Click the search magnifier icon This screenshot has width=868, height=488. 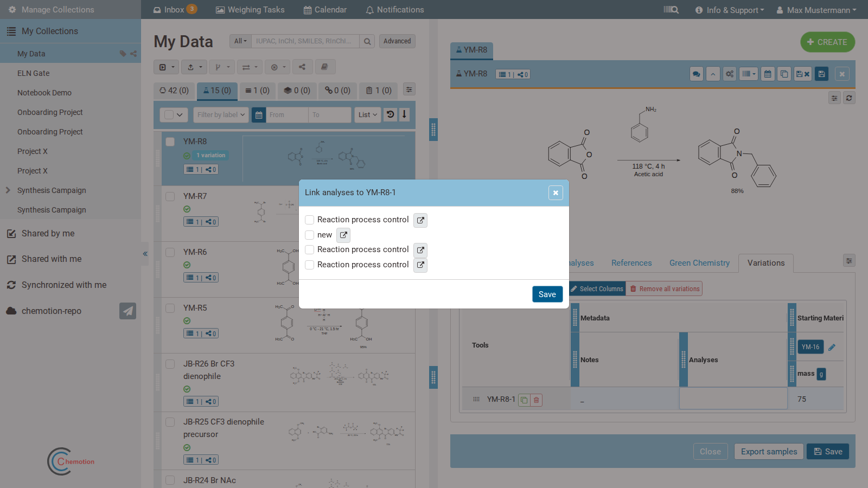[x=367, y=41]
